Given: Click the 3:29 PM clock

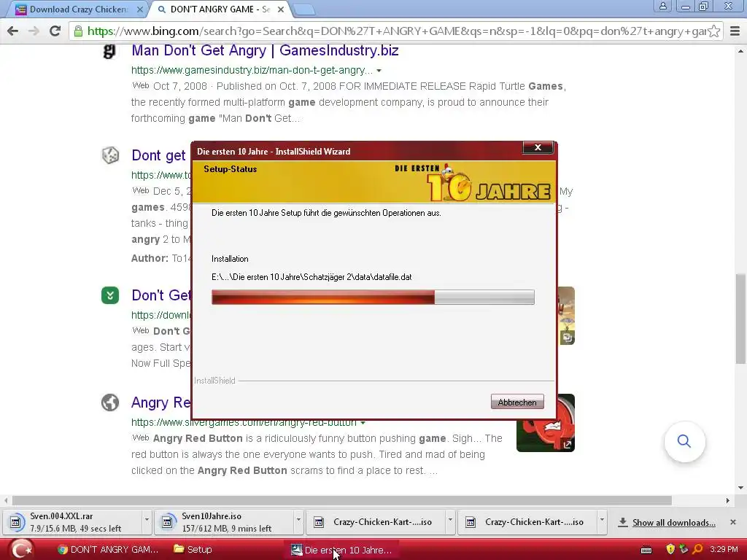Looking at the screenshot, I should [724, 550].
